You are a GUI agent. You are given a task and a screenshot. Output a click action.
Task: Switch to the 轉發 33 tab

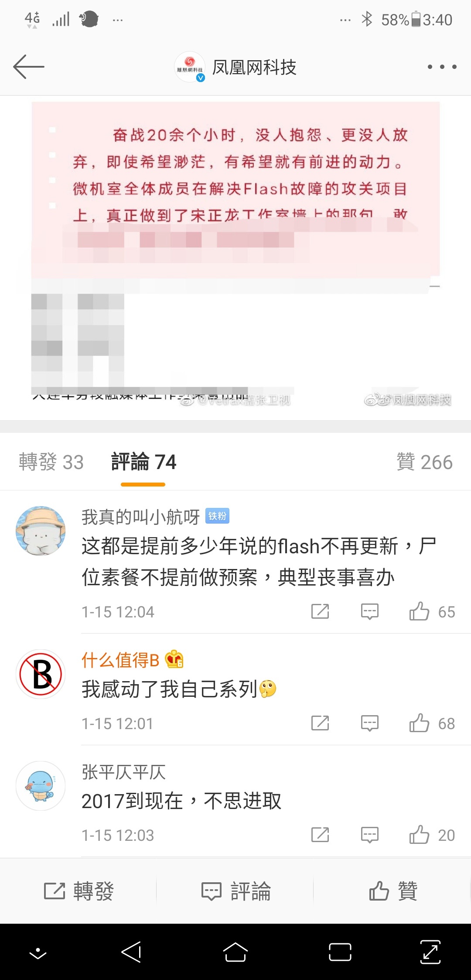pos(51,462)
